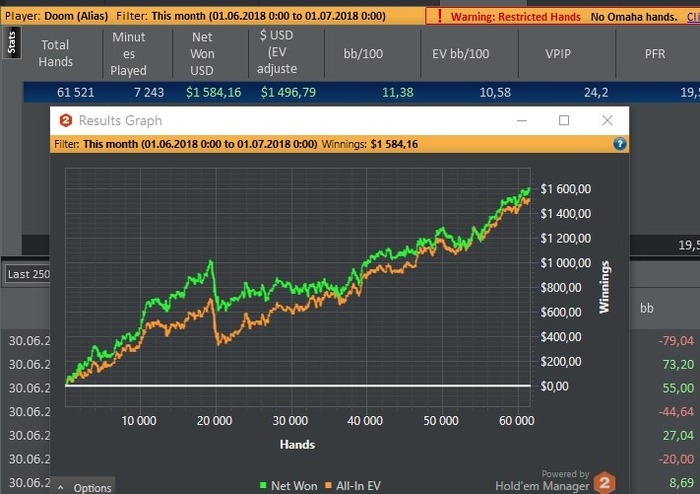The width and height of the screenshot is (700, 494).
Task: Click Winnings: $1 584,16 in filter bar
Action: point(370,144)
